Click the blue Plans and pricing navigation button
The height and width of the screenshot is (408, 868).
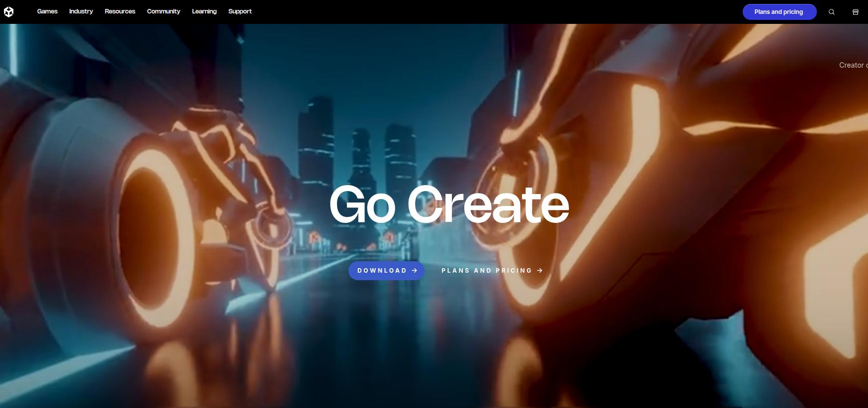click(780, 12)
